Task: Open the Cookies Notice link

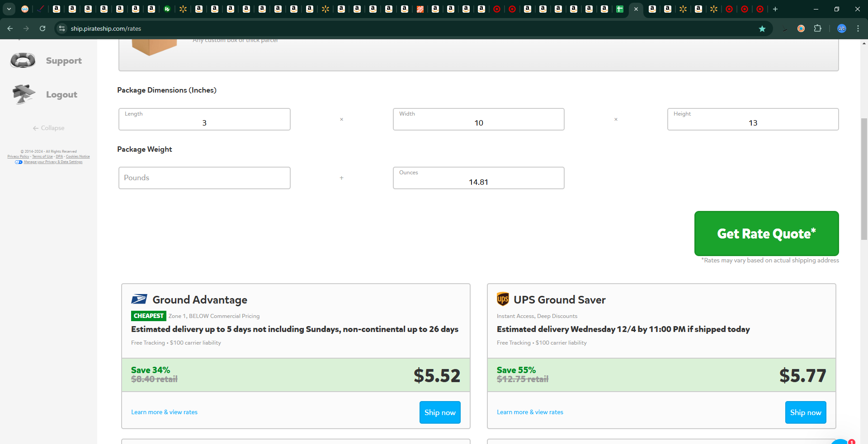Action: [78, 157]
